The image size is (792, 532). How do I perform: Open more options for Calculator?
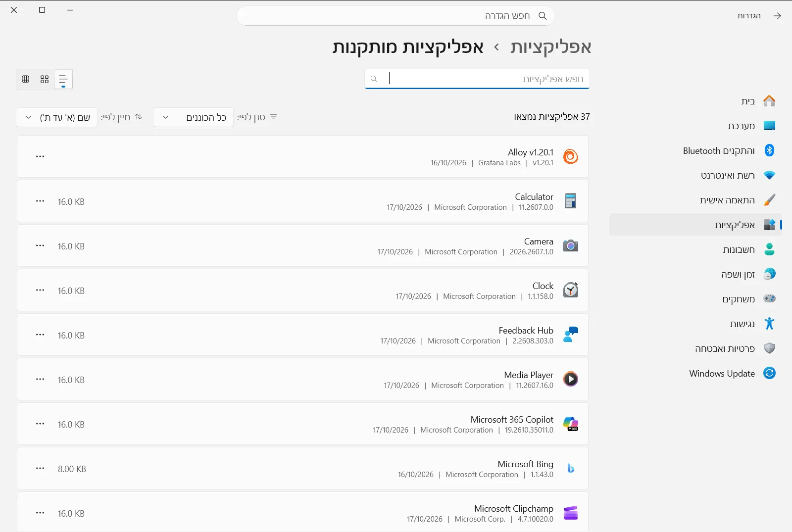point(40,201)
